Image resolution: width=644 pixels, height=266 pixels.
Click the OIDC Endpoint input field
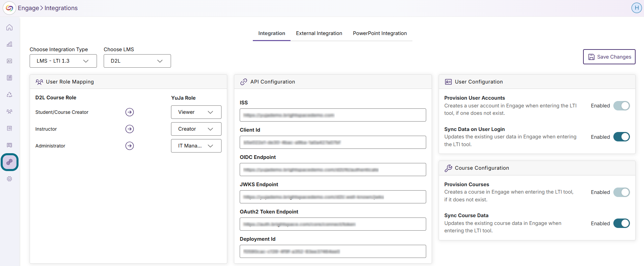pyautogui.click(x=333, y=170)
